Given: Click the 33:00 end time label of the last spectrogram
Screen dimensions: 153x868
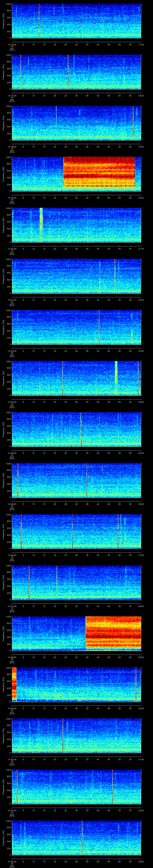Looking at the screenshot, I should [141, 862].
